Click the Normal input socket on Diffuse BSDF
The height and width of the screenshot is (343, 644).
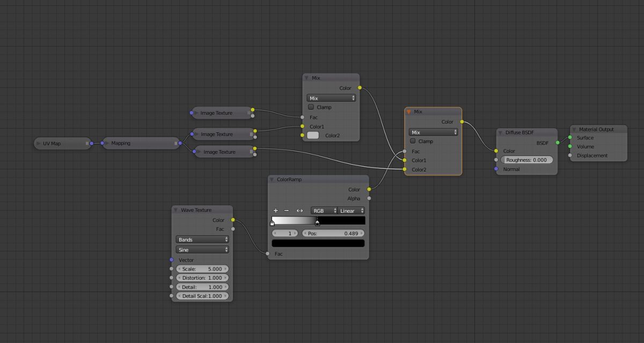click(496, 169)
